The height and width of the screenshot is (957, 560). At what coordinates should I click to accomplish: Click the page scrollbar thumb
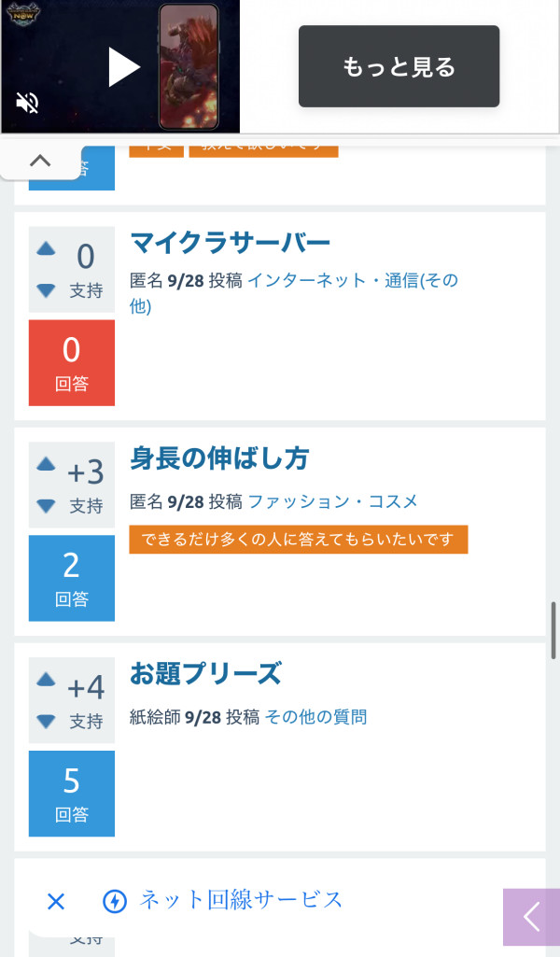click(553, 631)
